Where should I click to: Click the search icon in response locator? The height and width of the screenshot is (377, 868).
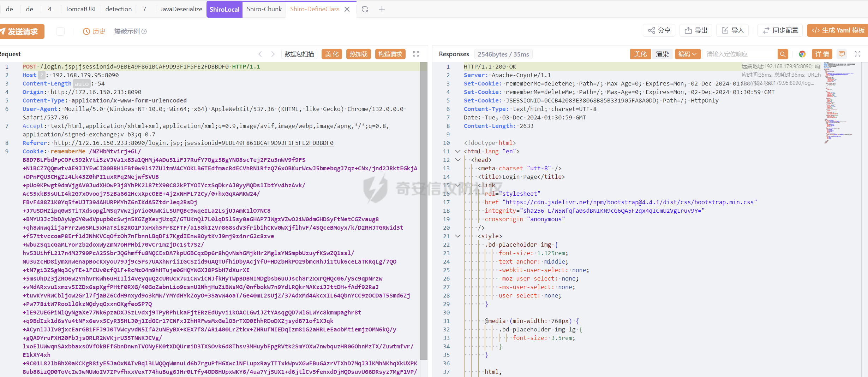[783, 54]
